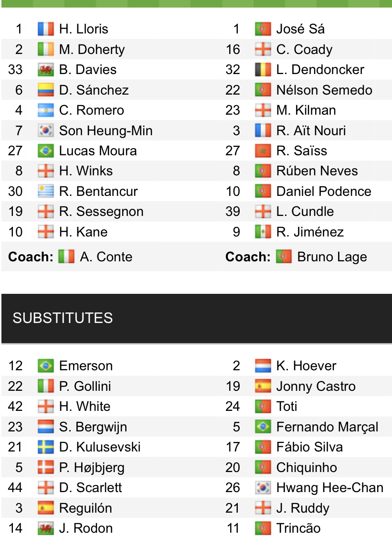
Task: Click the South Korean flag beside Son Heung-Min
Action: (46, 130)
